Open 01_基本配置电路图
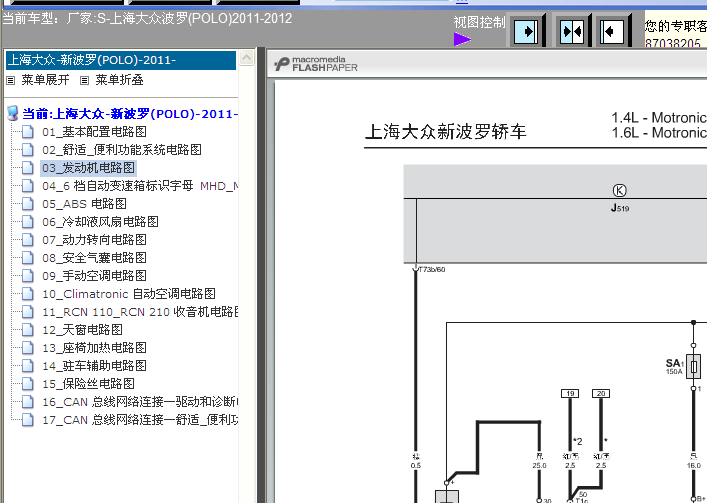Image resolution: width=707 pixels, height=503 pixels. pyautogui.click(x=94, y=132)
